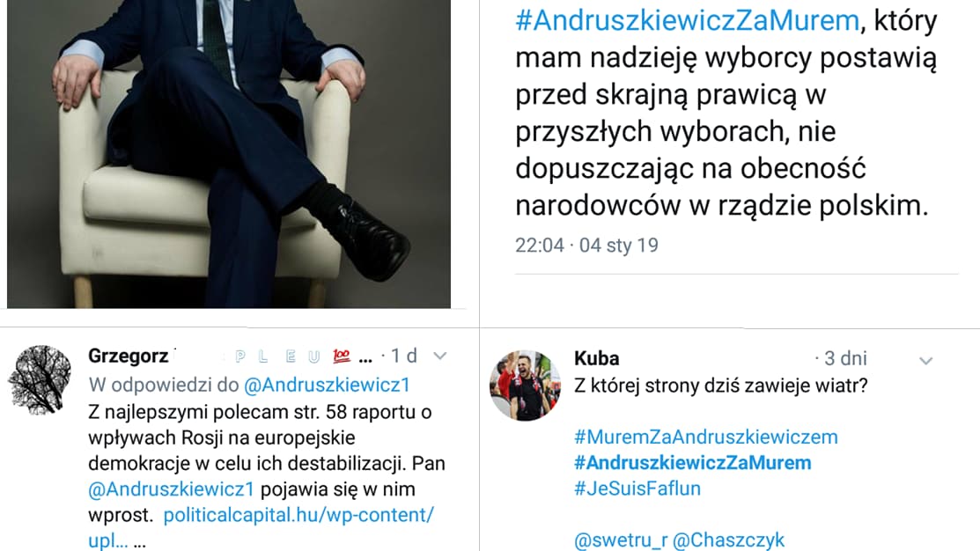Expand the chevron menu on Kuba's tweet
Screen dimensions: 980x551
click(x=925, y=361)
